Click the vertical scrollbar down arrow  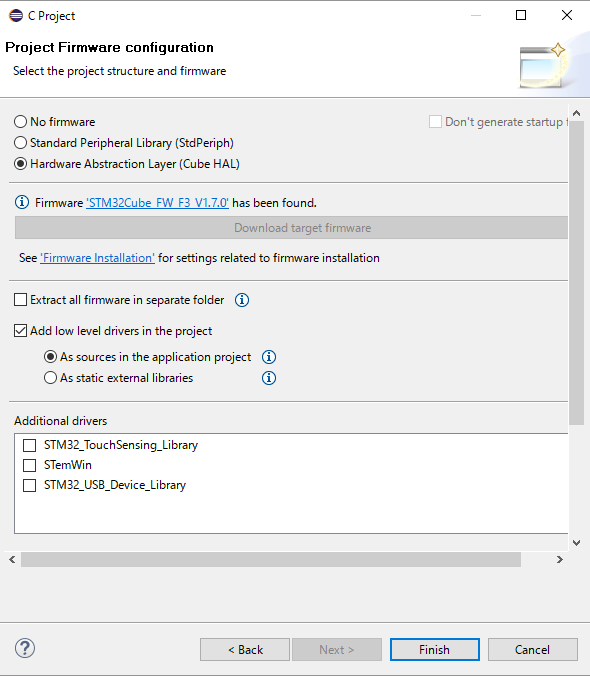576,543
